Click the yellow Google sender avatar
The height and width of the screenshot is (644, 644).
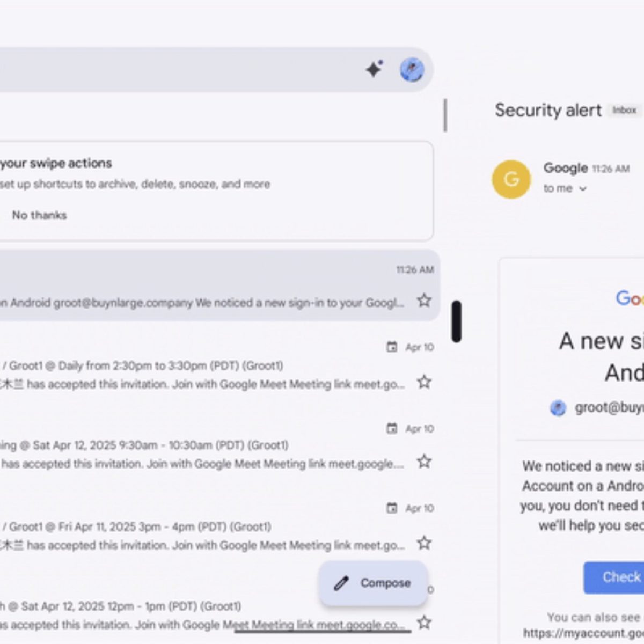tap(511, 179)
